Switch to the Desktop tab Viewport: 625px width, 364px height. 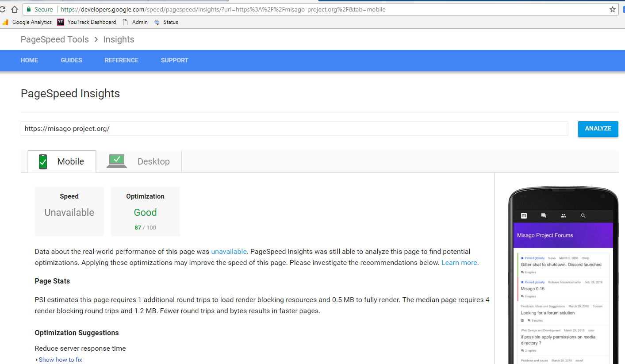(139, 161)
